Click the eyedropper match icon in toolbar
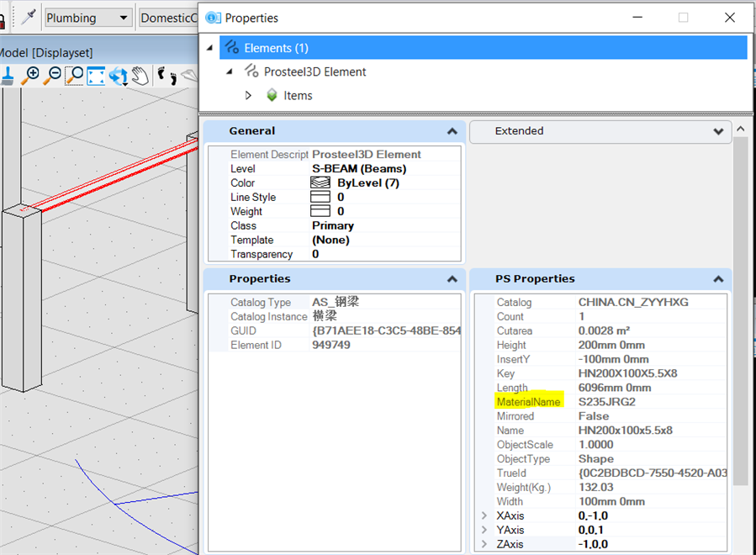Screen dimensions: 756x555 pos(29,18)
